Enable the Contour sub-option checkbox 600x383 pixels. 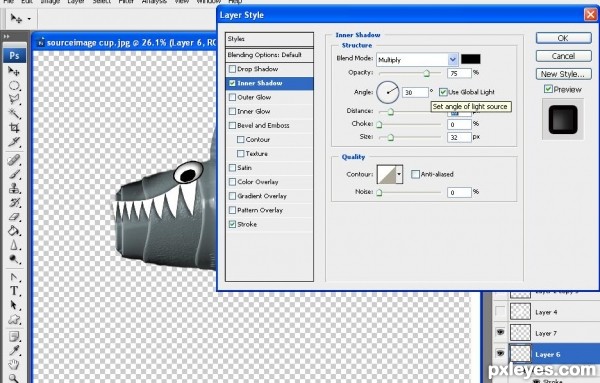(x=241, y=140)
